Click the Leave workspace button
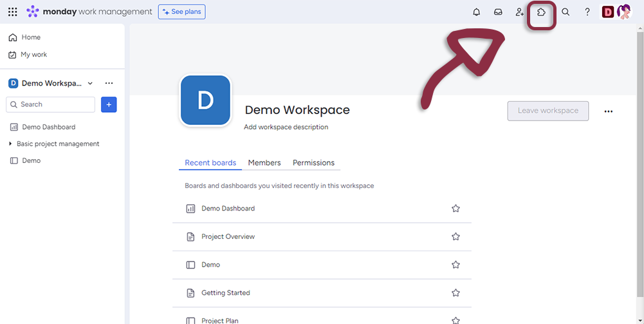Viewport: 644px width, 324px height. pos(547,111)
